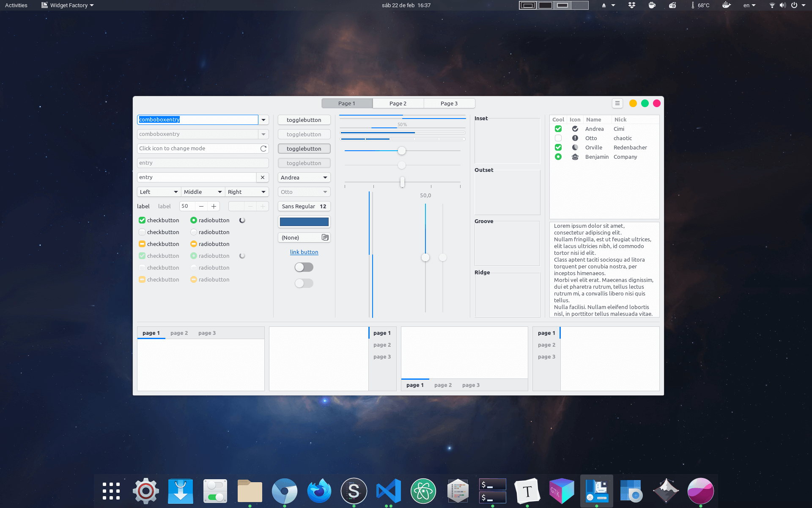Increase spin value with plus button
This screenshot has width=812, height=508.
[214, 206]
